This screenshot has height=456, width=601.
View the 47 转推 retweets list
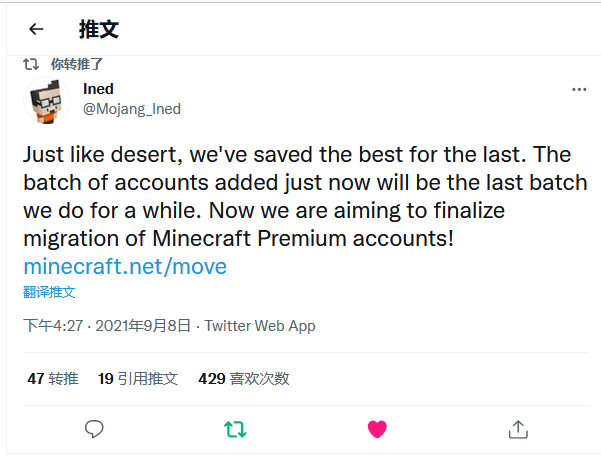click(53, 379)
